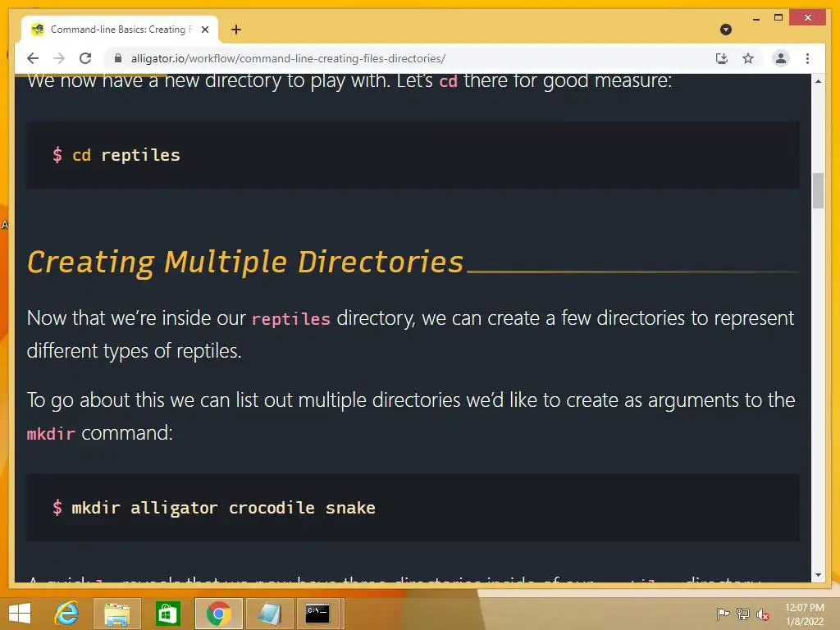
Task: Click the scrollbar down arrow
Action: click(818, 575)
